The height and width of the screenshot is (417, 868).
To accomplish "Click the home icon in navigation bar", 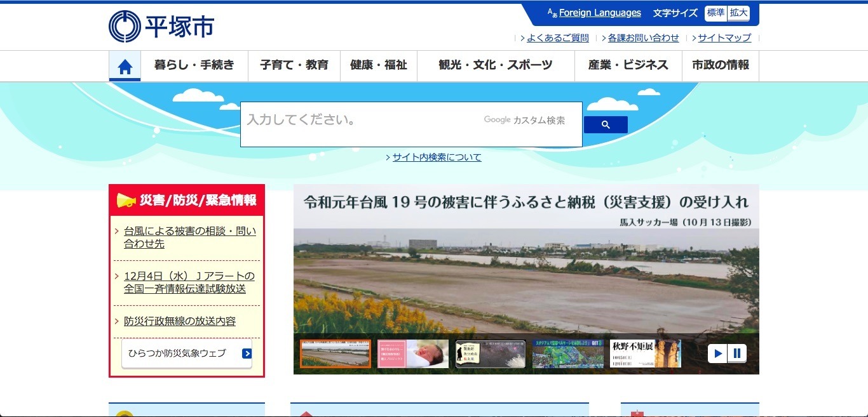I will point(125,66).
